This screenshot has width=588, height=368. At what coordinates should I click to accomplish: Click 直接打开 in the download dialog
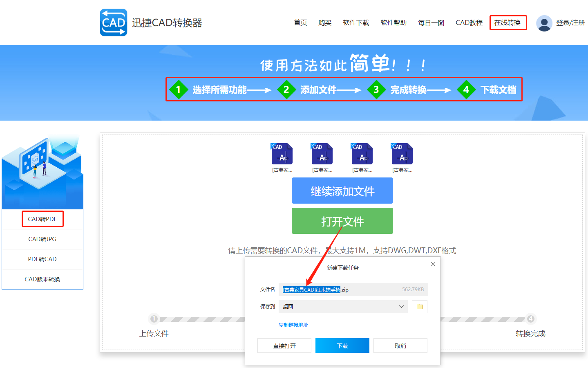click(284, 346)
